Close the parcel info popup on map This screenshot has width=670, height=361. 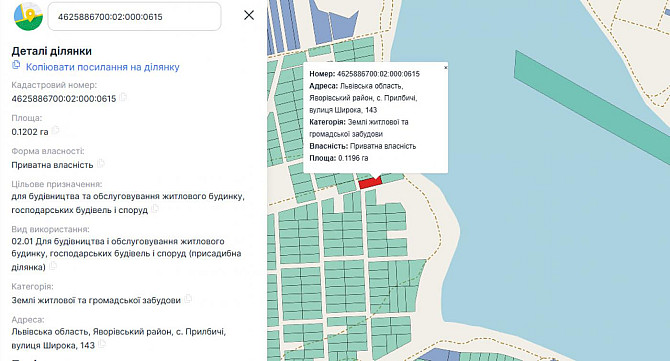[x=445, y=68]
